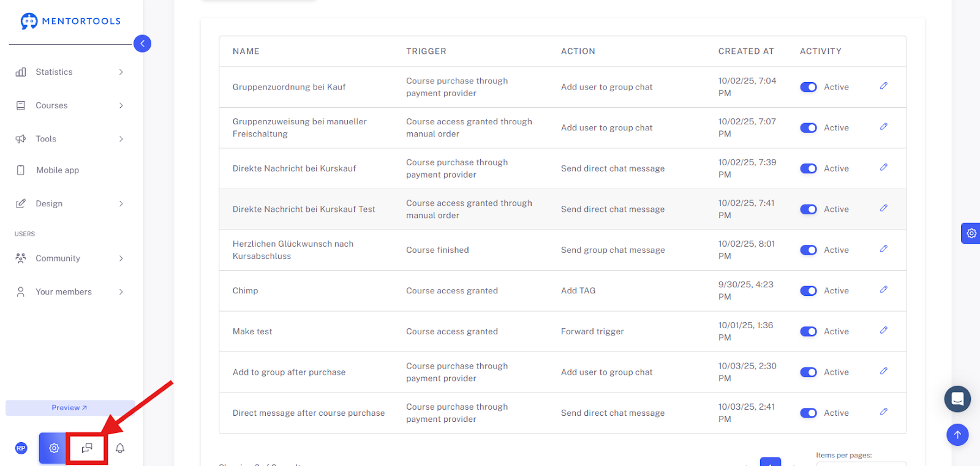Screen dimensions: 980x466
Task: Click the notification bell icon
Action: [x=120, y=448]
